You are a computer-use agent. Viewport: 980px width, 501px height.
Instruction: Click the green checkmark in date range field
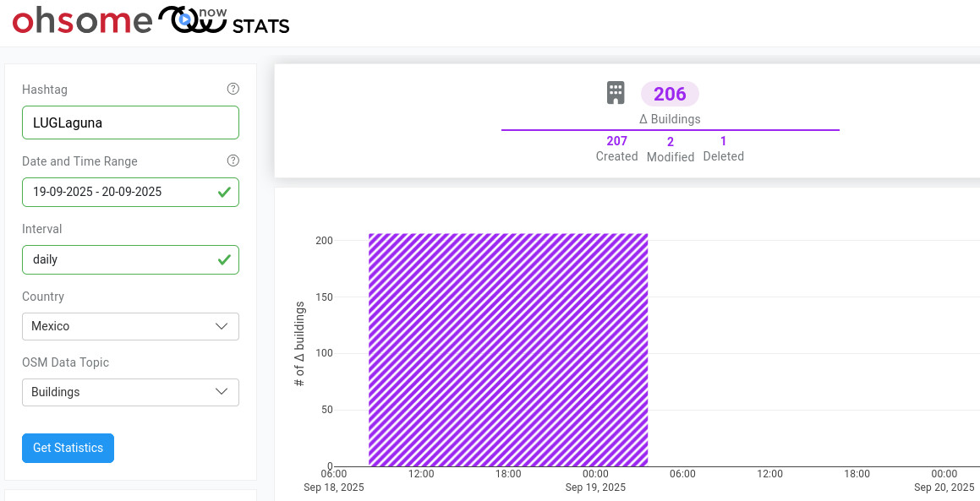coord(224,192)
